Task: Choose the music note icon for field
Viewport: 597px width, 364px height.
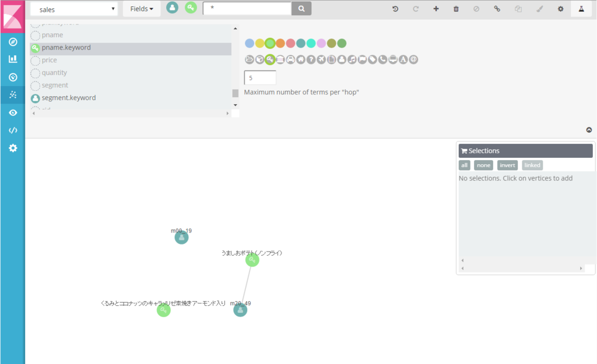Action: [x=352, y=59]
